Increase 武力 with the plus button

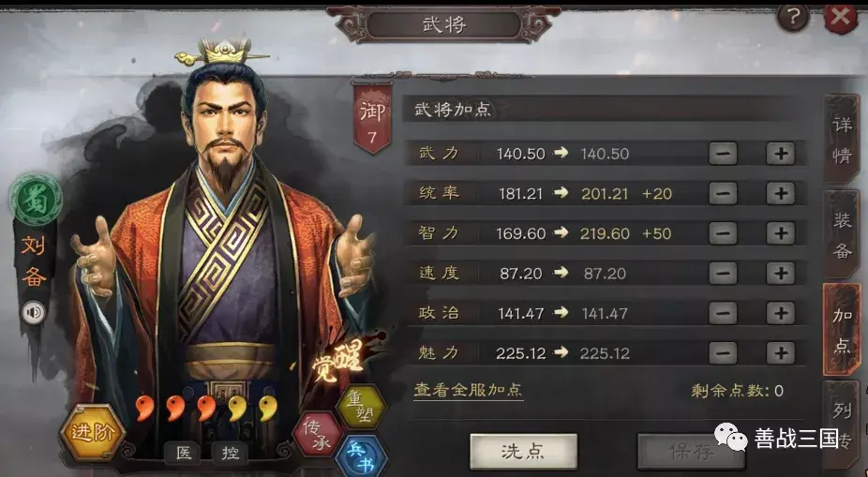pos(781,154)
